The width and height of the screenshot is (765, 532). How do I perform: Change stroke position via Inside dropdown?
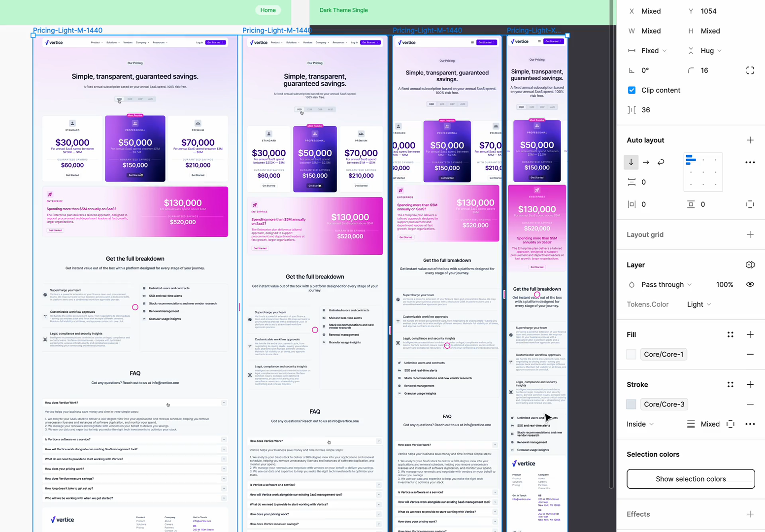pos(639,424)
